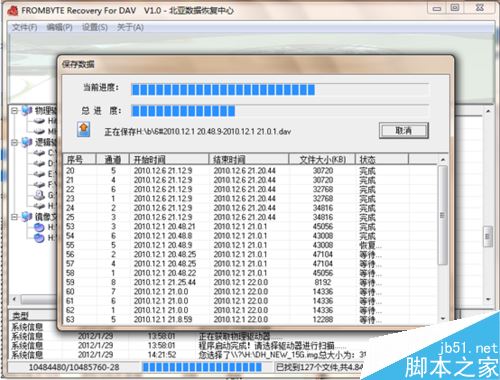Image resolution: width=500 pixels, height=380 pixels.
Task: Select the F: drive icon in tree
Action: [39, 184]
